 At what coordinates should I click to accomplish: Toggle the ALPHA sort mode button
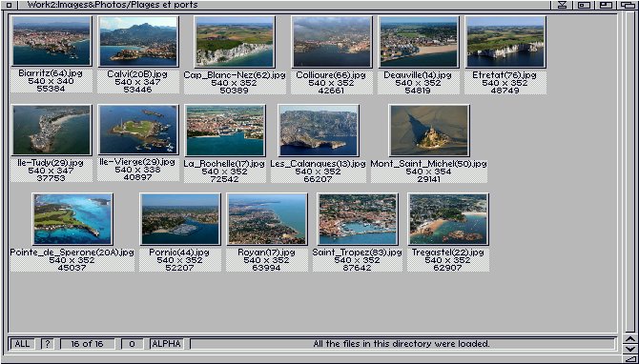[x=166, y=344]
